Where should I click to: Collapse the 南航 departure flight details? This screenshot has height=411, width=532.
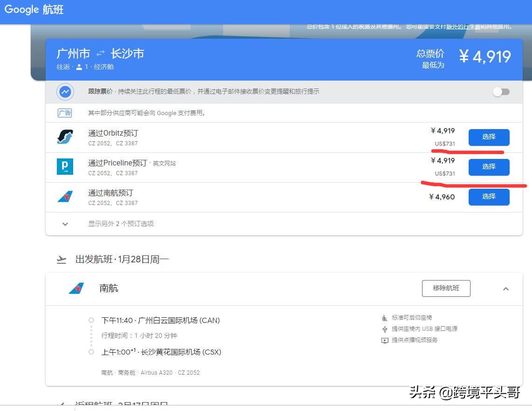[506, 288]
